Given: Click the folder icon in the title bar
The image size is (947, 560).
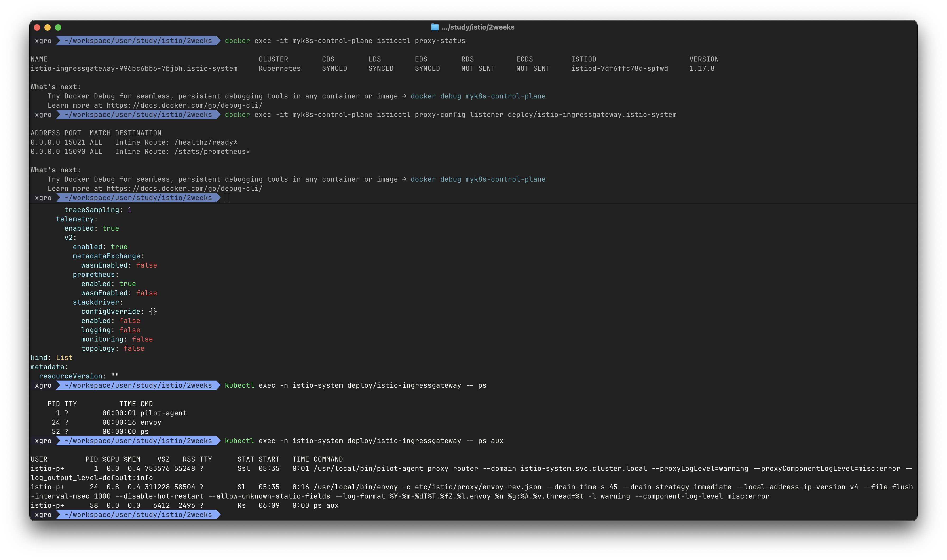Looking at the screenshot, I should [x=435, y=27].
